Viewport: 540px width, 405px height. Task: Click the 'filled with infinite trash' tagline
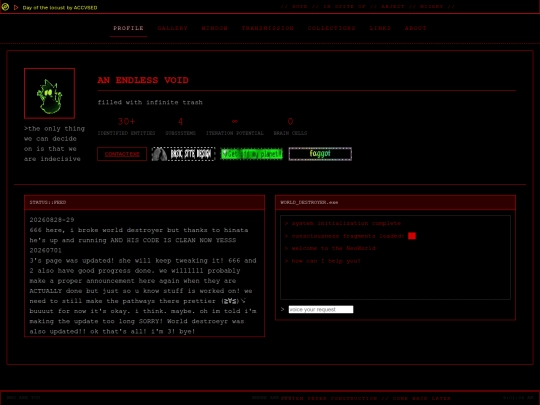click(x=150, y=102)
